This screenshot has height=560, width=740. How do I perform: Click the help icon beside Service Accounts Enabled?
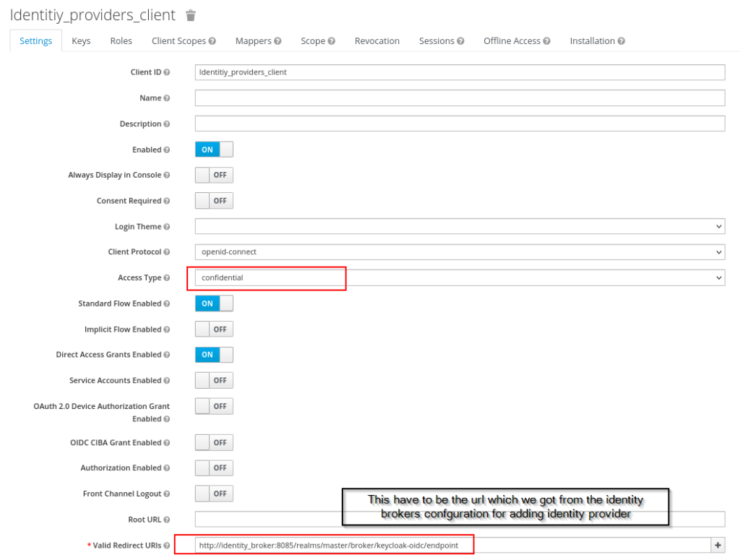coord(167,380)
